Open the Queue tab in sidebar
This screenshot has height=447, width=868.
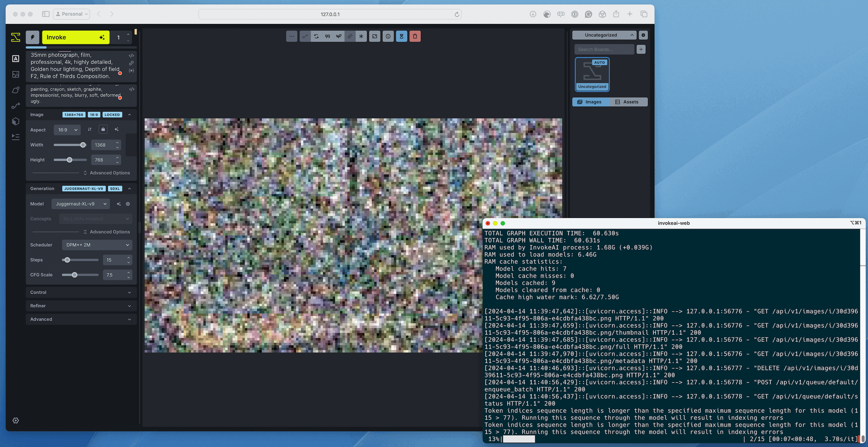tap(15, 137)
